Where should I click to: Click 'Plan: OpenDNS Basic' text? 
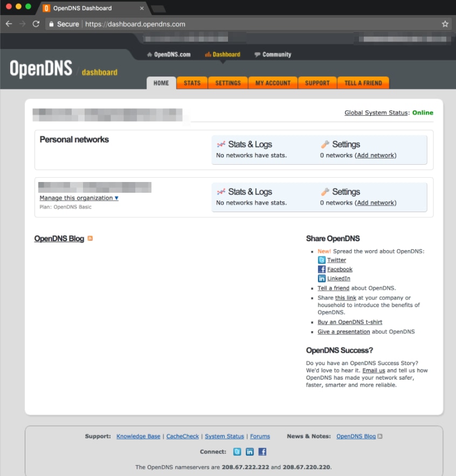65,207
